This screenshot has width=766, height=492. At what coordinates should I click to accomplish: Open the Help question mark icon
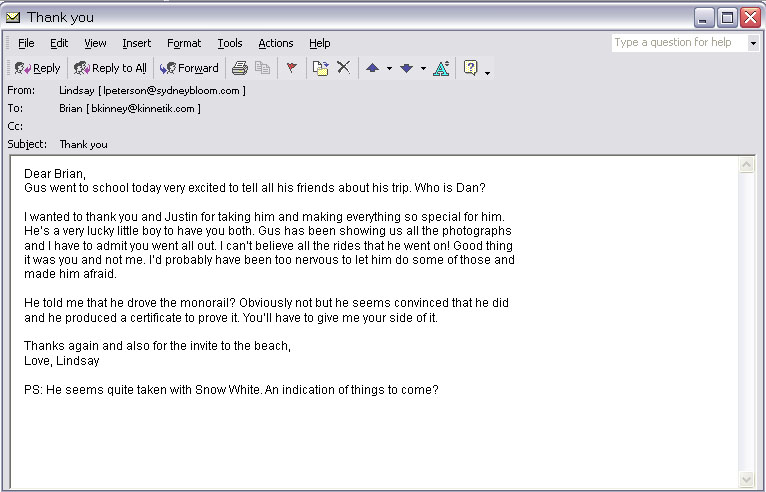pyautogui.click(x=470, y=68)
